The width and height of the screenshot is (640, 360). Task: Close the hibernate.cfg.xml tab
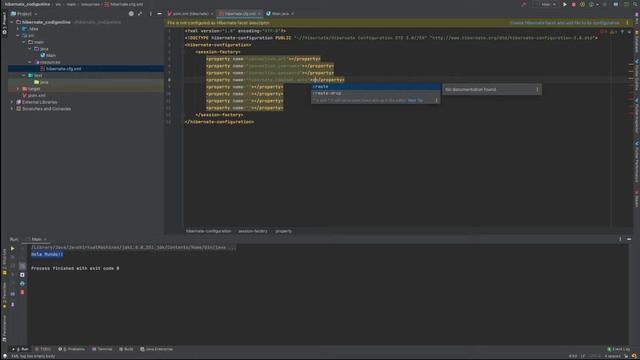(x=260, y=13)
